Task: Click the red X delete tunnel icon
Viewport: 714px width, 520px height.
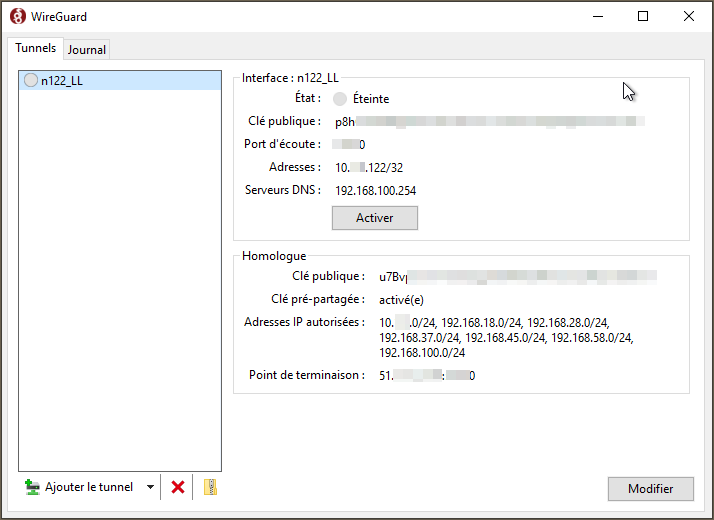Action: 178,487
